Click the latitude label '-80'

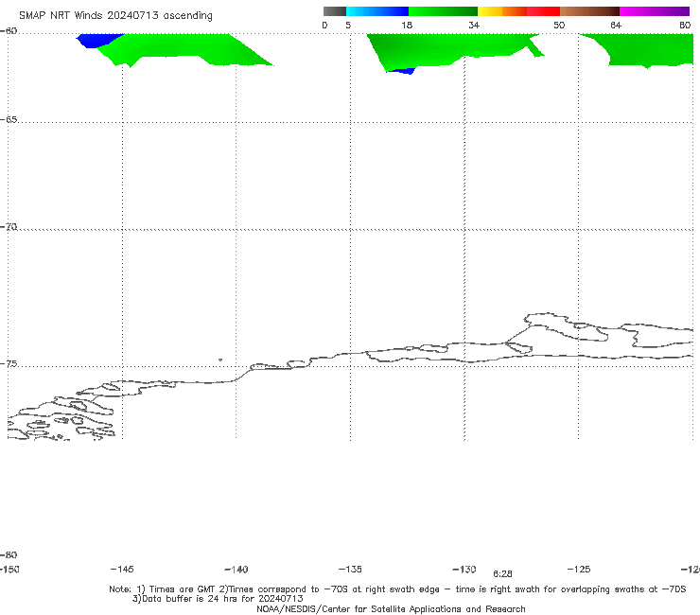pos(9,555)
